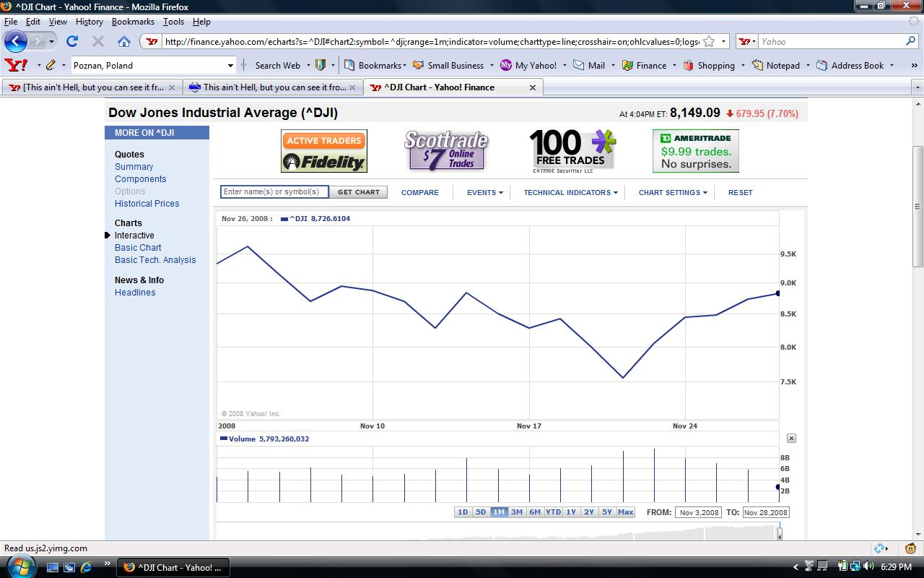Open Yahoo Mail via envelope toolbar icon
The height and width of the screenshot is (578, 924).
[x=580, y=65]
